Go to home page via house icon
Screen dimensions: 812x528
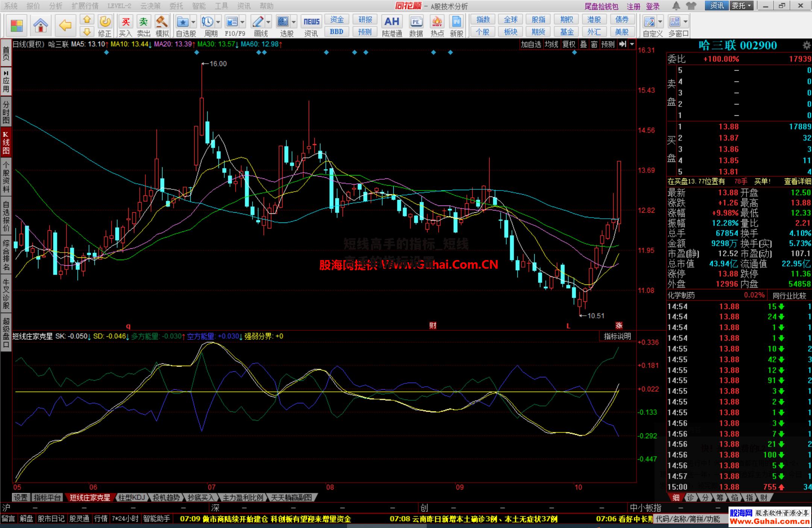(41, 26)
